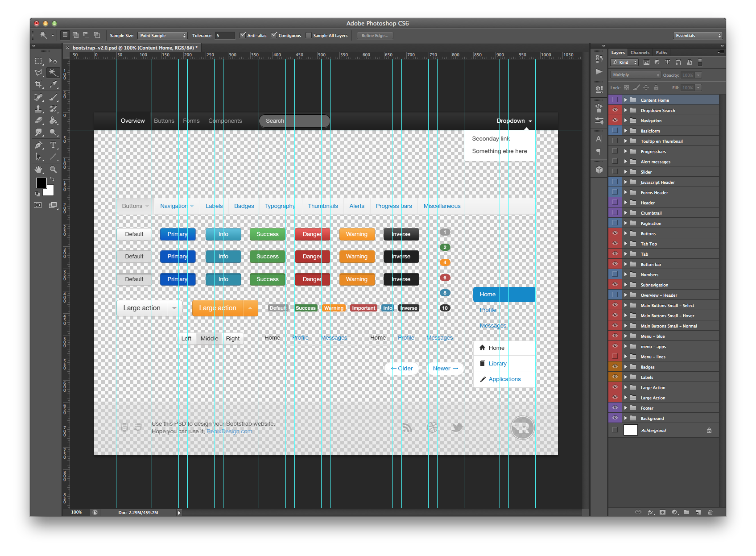This screenshot has height=556, width=756.
Task: Enable Sample All Layers checkbox
Action: [x=309, y=35]
